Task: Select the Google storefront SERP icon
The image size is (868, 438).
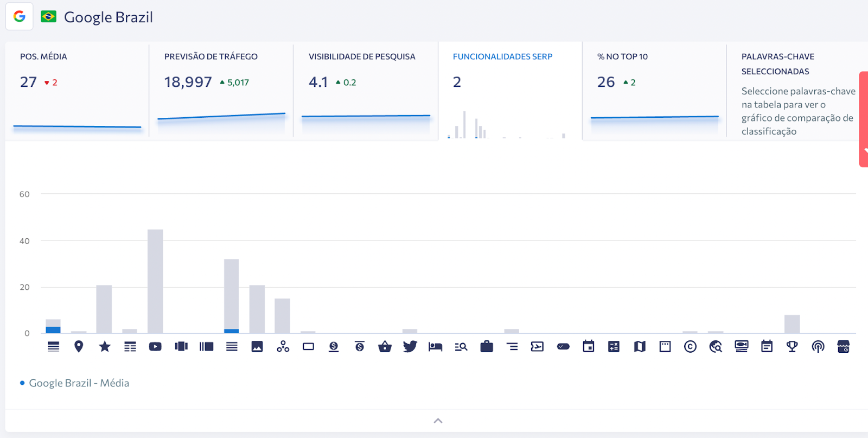Action: coord(843,346)
